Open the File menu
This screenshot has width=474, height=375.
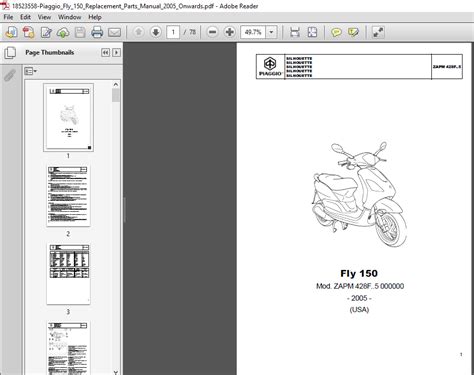point(8,17)
